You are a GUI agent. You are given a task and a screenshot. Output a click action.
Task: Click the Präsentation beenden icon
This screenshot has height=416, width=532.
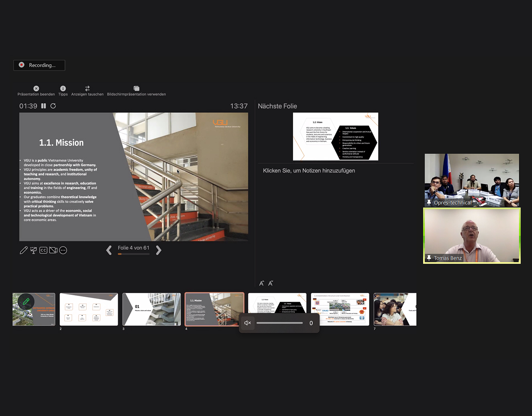coord(36,88)
